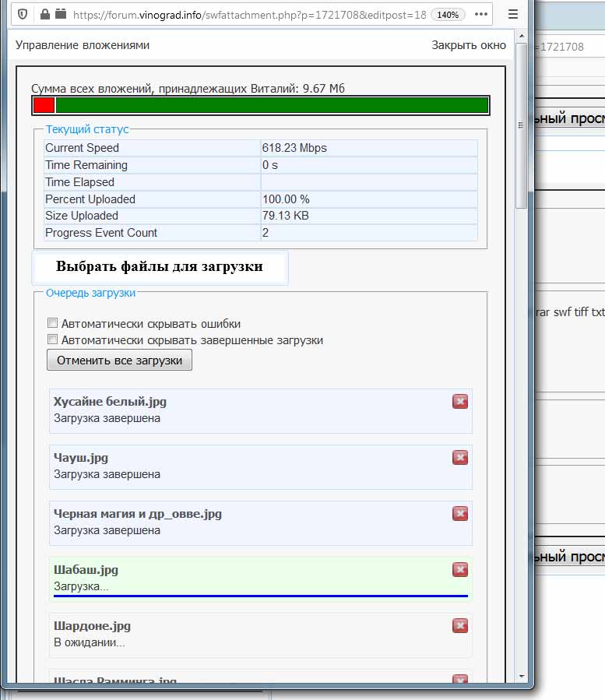Click the В ожидании... status text

coord(90,642)
